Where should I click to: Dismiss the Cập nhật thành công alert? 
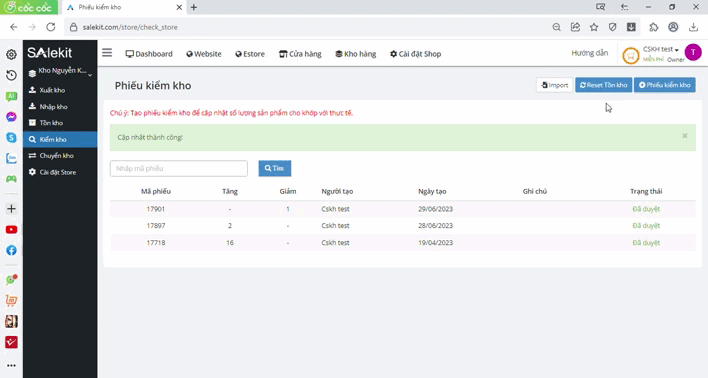tap(685, 135)
